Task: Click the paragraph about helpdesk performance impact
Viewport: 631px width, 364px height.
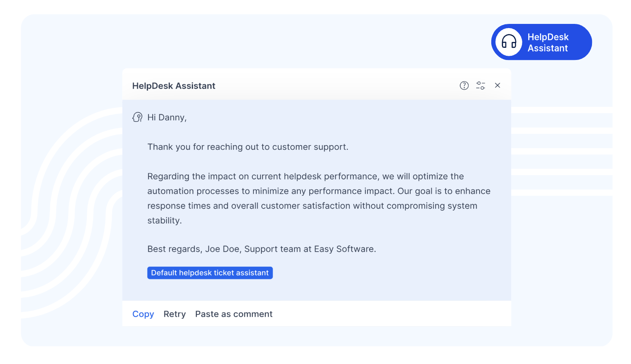Action: tap(319, 198)
